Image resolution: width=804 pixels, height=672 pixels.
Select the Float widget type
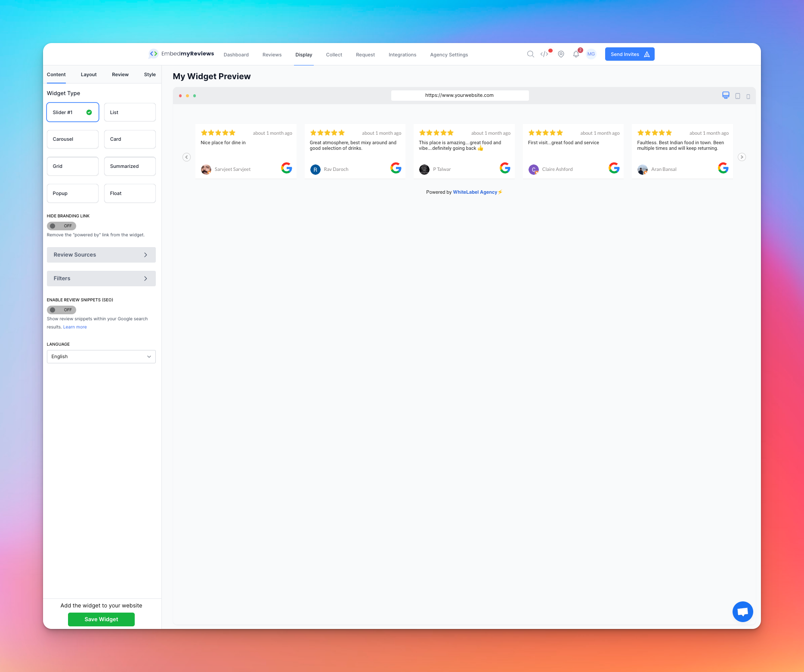pos(130,193)
